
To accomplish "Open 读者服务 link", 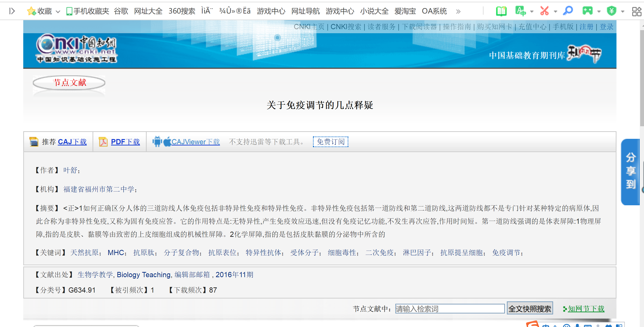I will (x=382, y=27).
